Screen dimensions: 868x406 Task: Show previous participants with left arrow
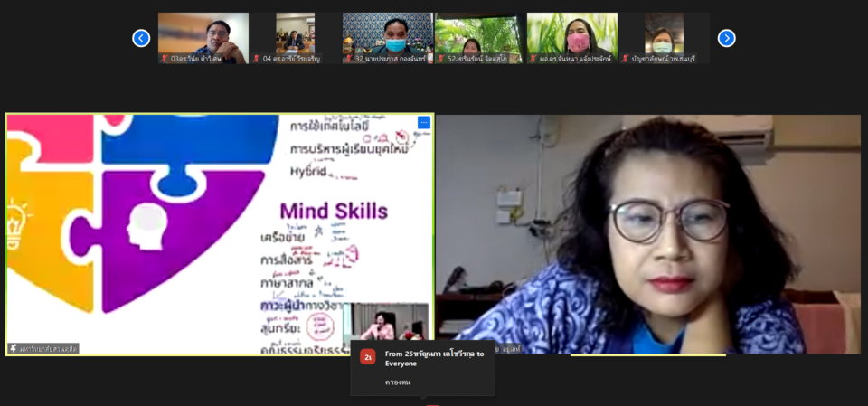141,38
